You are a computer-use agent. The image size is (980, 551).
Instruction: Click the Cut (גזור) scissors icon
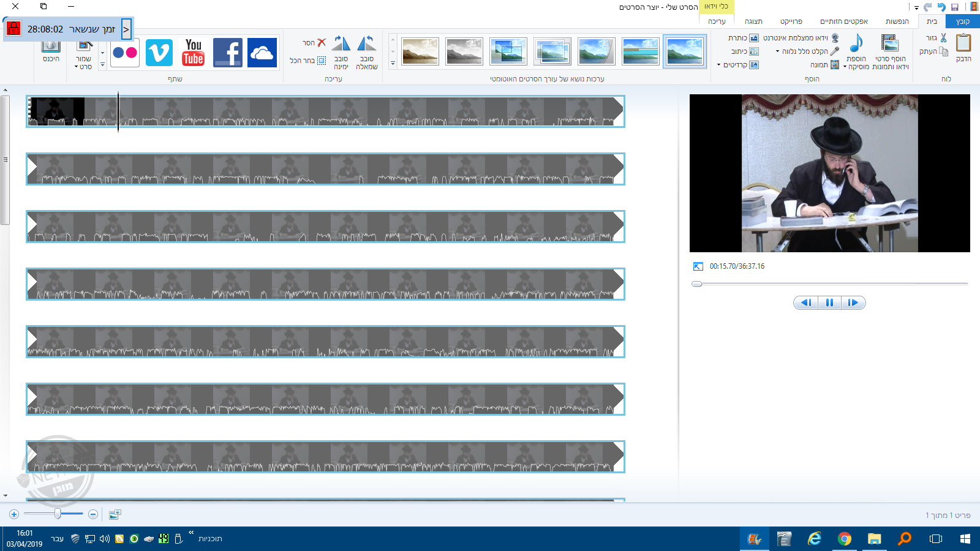[x=943, y=38]
